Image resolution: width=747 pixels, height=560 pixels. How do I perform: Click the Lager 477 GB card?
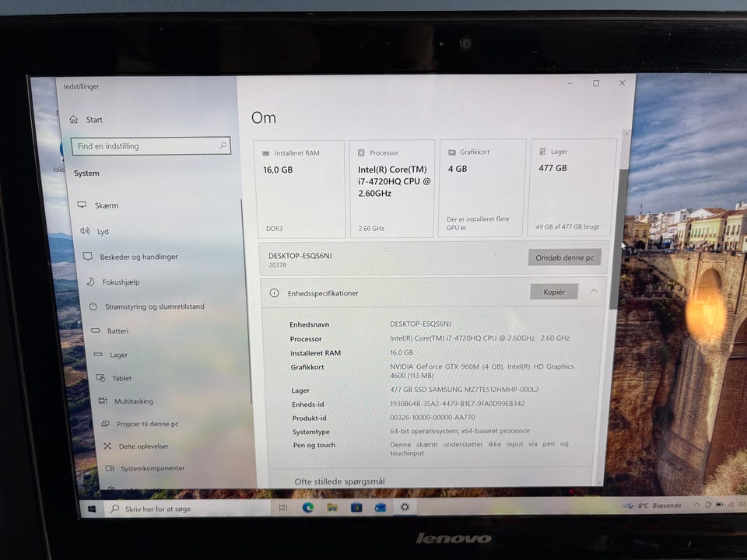(x=572, y=187)
